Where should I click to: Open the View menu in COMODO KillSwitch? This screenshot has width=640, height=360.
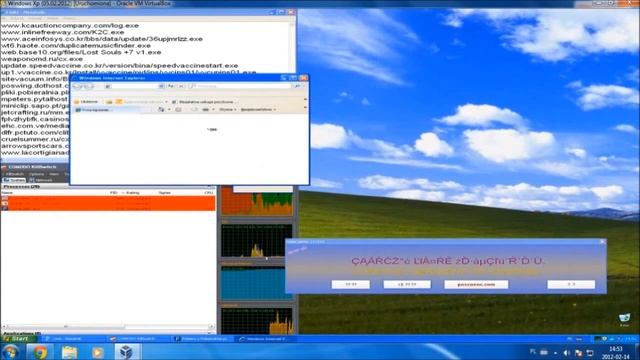tap(54, 174)
